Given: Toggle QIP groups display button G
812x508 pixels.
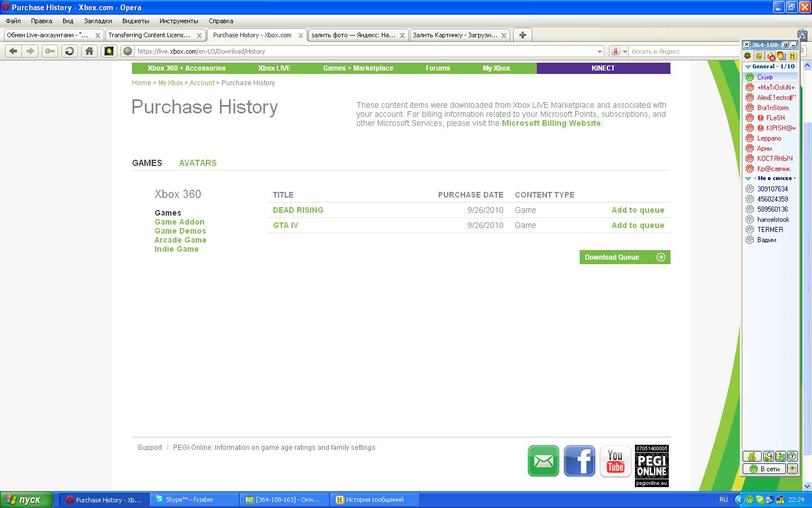Looking at the screenshot, I should point(759,56).
